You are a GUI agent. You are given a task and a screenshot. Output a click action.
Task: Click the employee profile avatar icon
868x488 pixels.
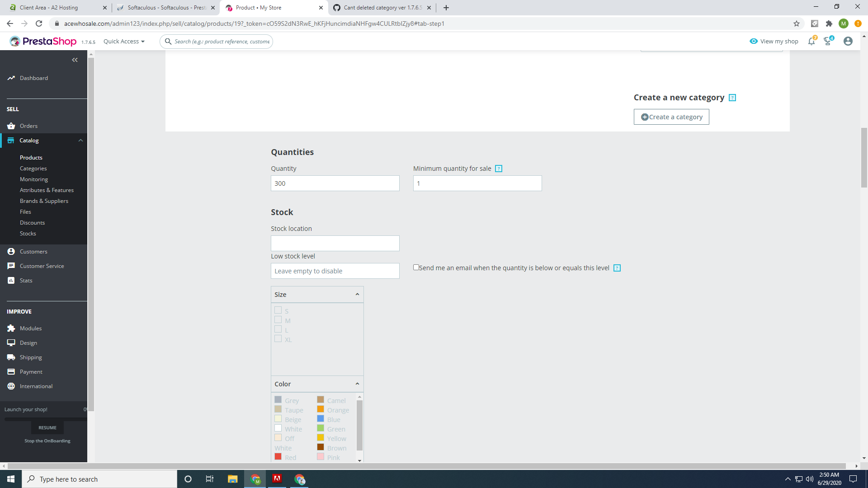pos(848,41)
